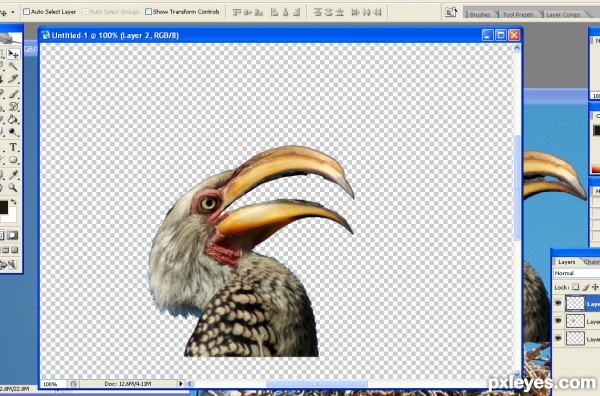Swap foreground and background colors

tap(14, 202)
